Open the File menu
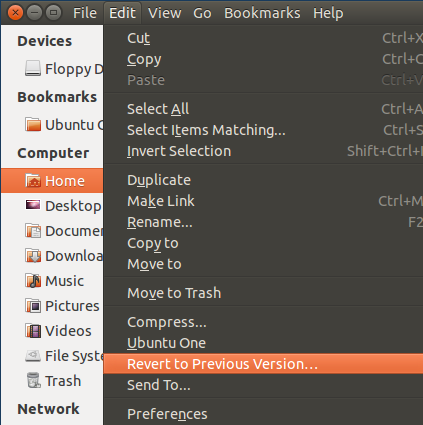This screenshot has width=423, height=425. 85,13
